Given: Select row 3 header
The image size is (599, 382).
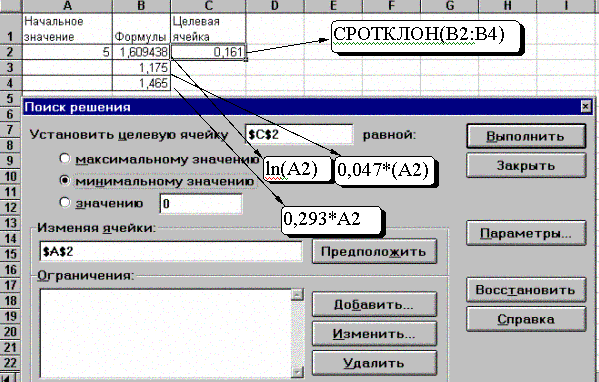Looking at the screenshot, I should pyautogui.click(x=10, y=68).
